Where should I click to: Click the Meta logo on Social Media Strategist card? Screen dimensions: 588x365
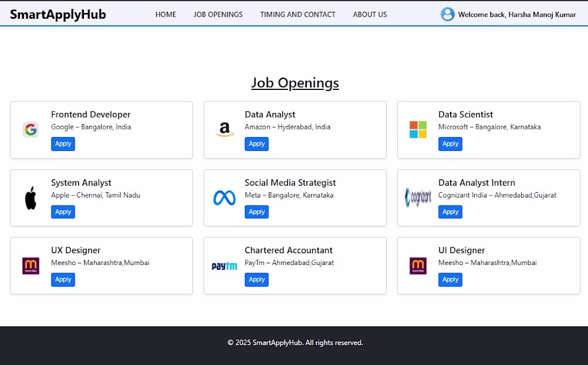(225, 198)
